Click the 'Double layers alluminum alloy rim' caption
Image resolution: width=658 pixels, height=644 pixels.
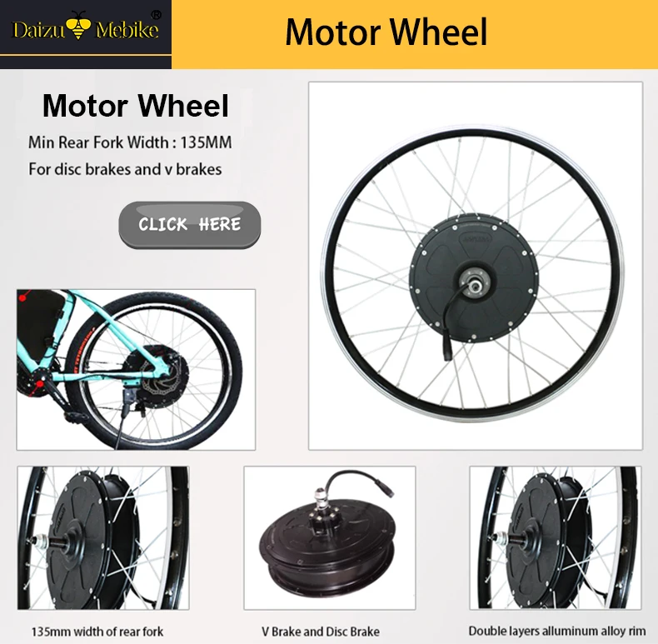pyautogui.click(x=557, y=631)
